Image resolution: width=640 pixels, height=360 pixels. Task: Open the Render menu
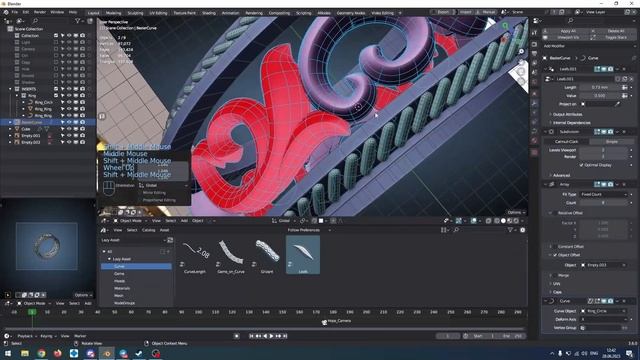tap(40, 12)
